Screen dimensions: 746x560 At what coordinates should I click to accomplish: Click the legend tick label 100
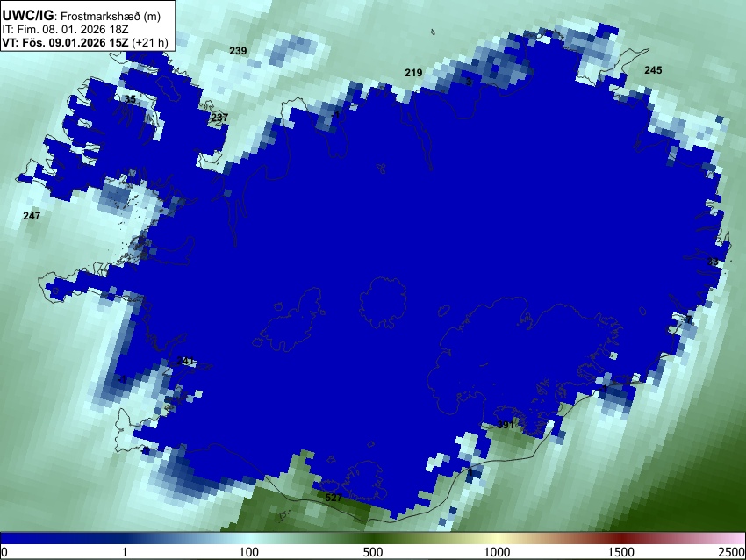click(x=248, y=552)
